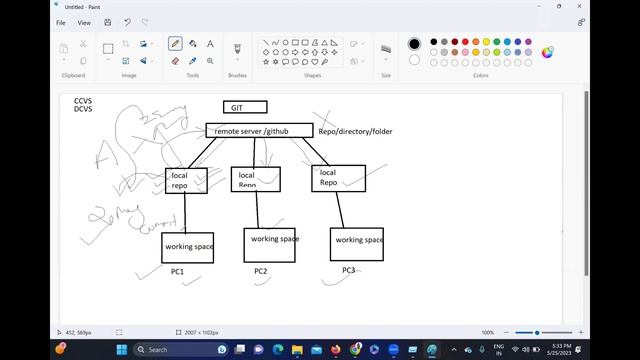Expand the Size line-width dropdown
Image resolution: width=640 pixels, height=360 pixels.
click(x=386, y=60)
